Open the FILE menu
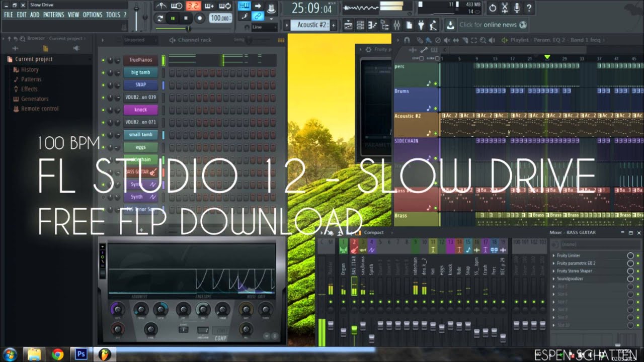The image size is (644, 362). tap(9, 15)
